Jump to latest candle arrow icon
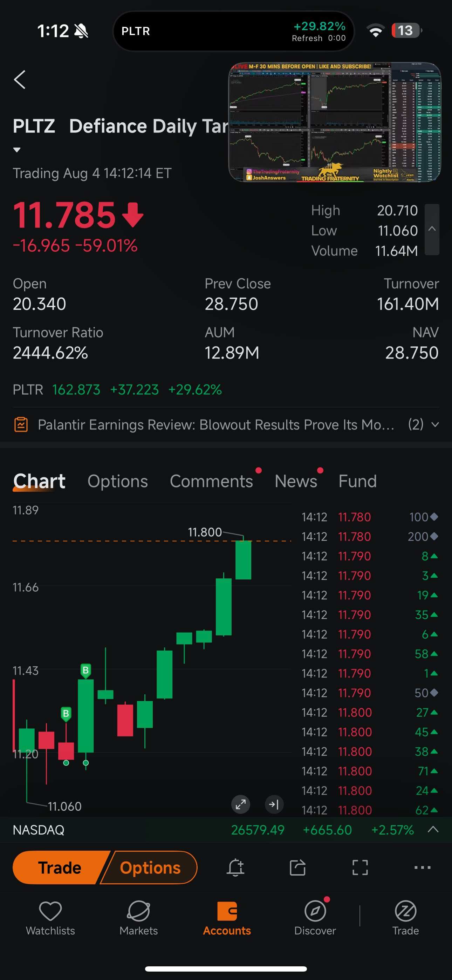The image size is (452, 980). pyautogui.click(x=274, y=804)
